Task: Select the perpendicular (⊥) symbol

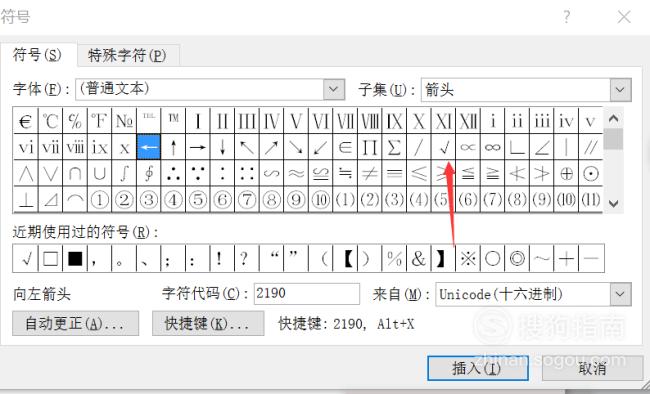Action: coord(26,199)
